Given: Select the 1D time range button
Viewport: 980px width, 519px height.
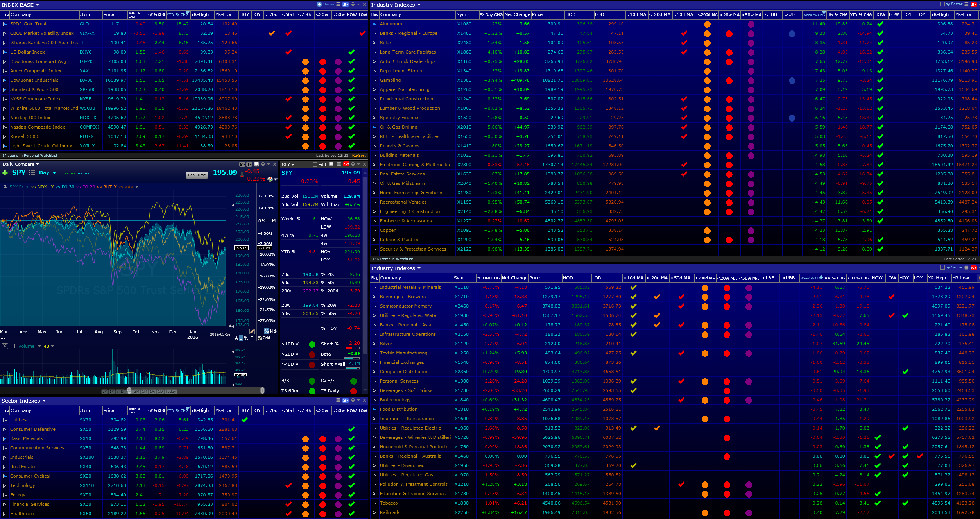Looking at the screenshot, I should click(160, 392).
